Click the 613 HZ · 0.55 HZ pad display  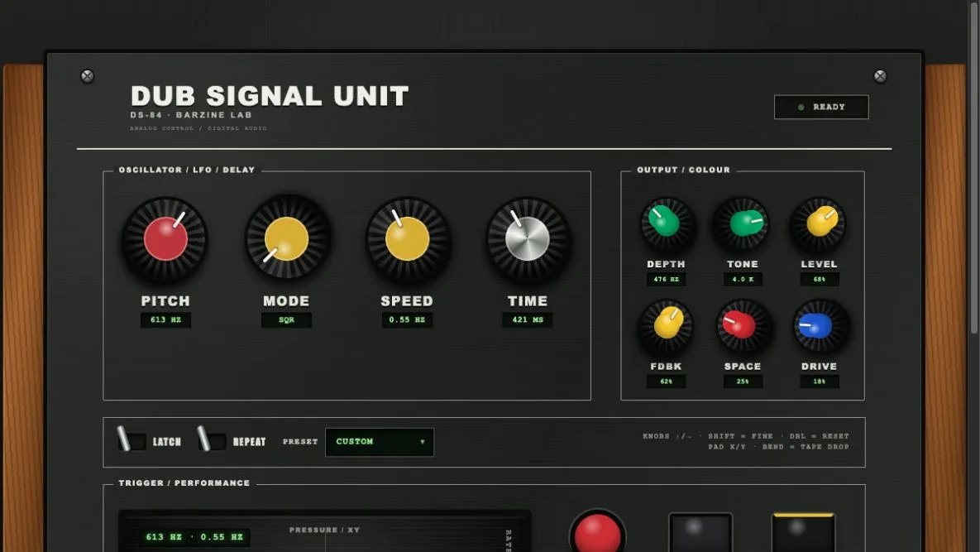(194, 537)
